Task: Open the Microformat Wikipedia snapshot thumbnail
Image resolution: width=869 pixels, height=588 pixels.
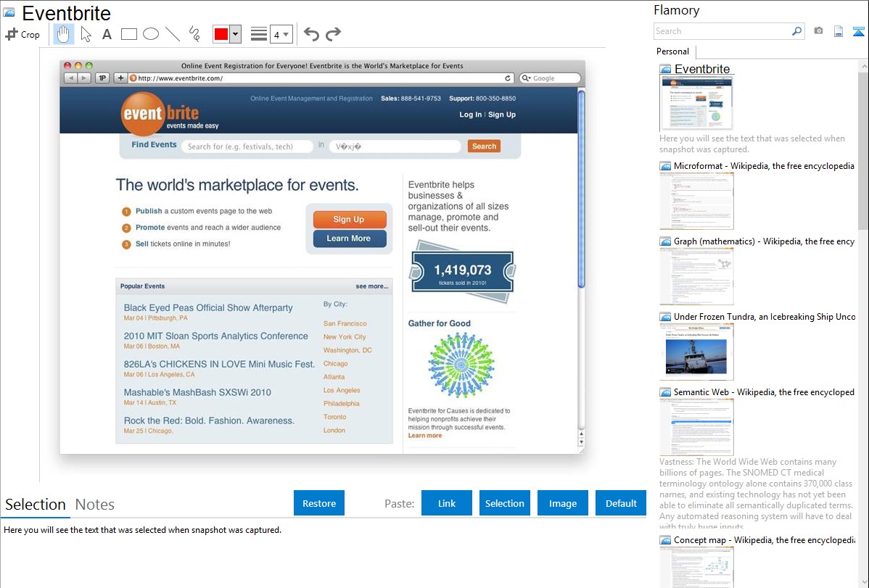Action: point(696,201)
